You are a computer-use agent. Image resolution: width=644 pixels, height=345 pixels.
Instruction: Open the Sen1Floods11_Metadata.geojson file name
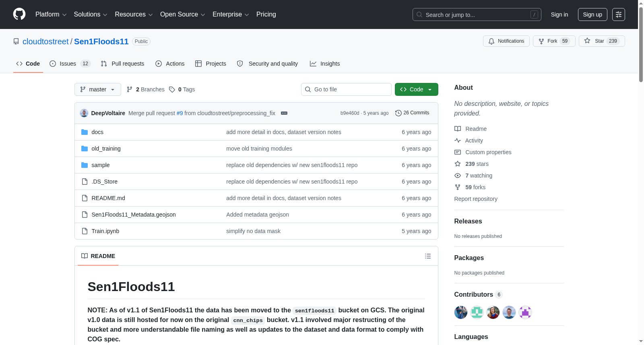tap(134, 215)
